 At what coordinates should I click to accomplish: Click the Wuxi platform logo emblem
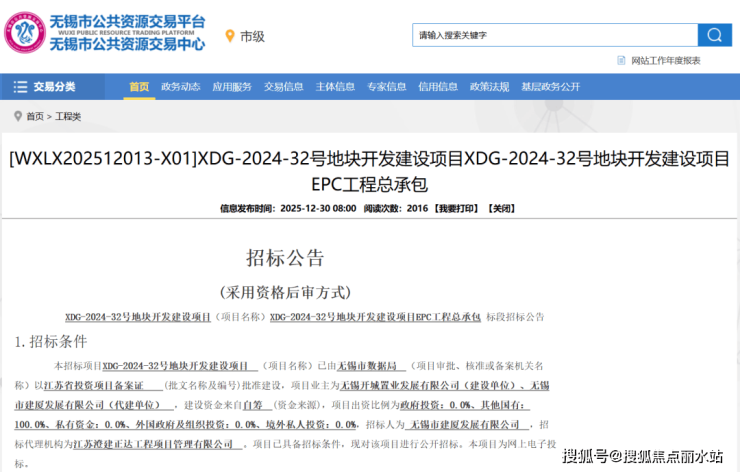pos(24,32)
